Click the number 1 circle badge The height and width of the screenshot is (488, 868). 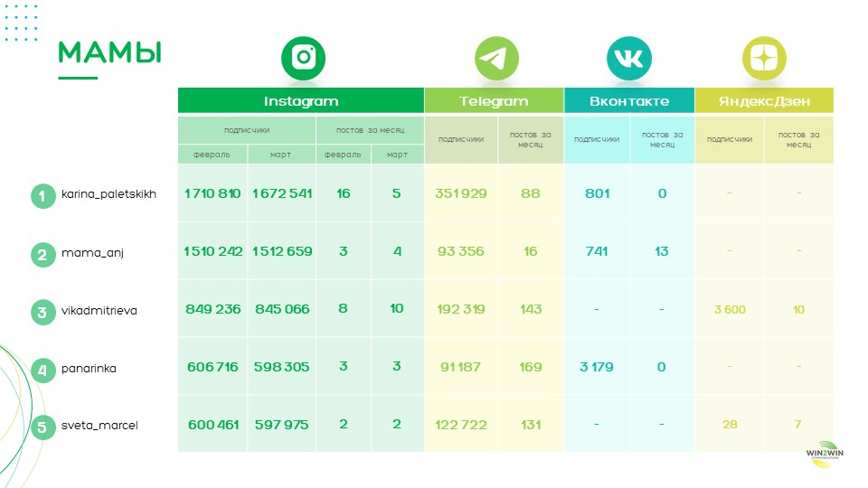(42, 195)
